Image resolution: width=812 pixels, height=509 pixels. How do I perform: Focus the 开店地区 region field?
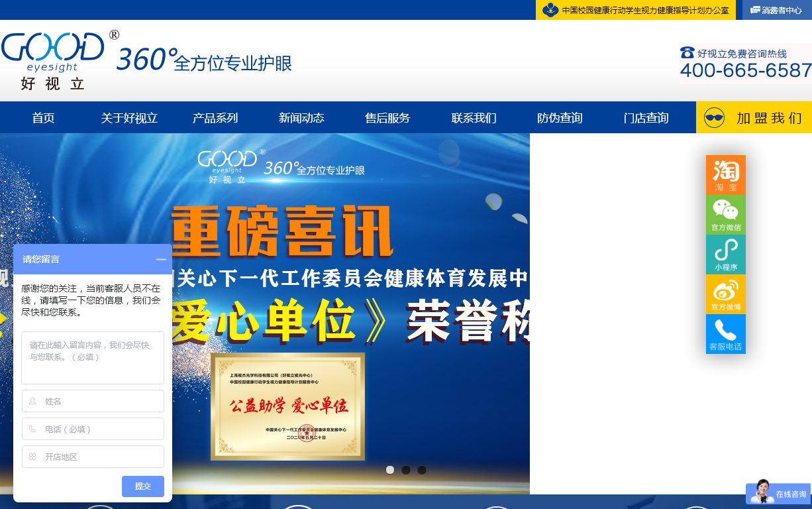(x=93, y=457)
